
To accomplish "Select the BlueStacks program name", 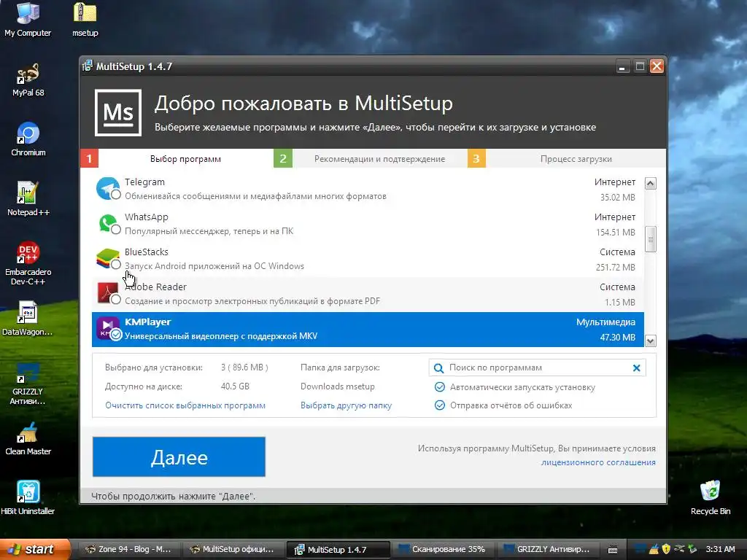I will [146, 252].
